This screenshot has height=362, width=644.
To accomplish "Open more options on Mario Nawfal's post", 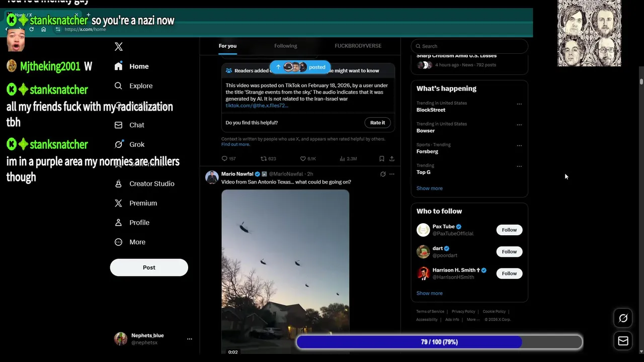I will 392,174.
